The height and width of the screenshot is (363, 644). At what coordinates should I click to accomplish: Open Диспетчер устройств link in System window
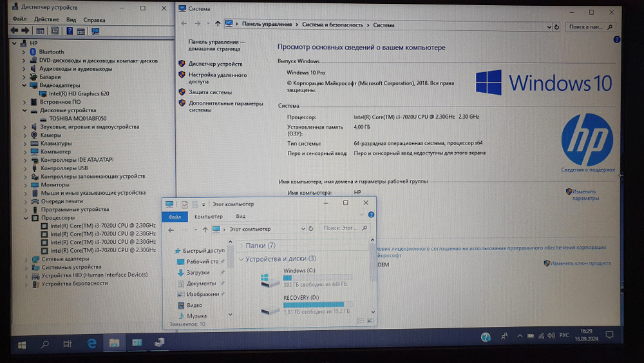click(x=215, y=64)
